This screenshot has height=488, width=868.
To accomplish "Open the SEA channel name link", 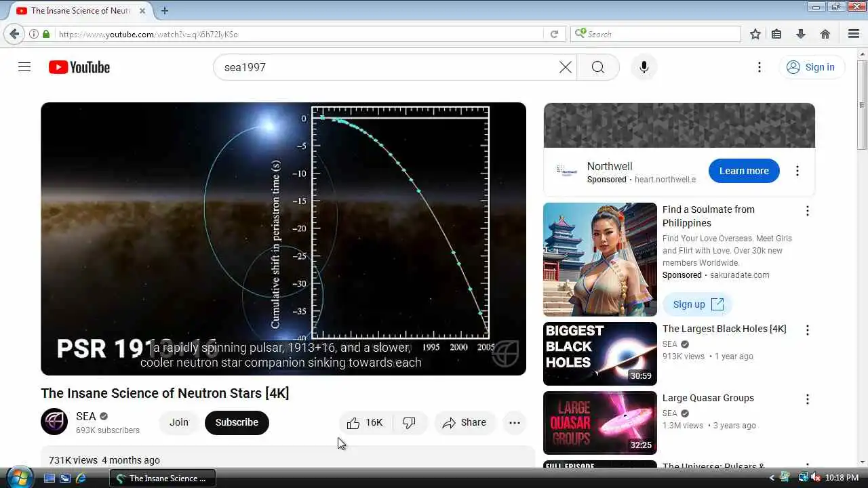I will pyautogui.click(x=86, y=416).
